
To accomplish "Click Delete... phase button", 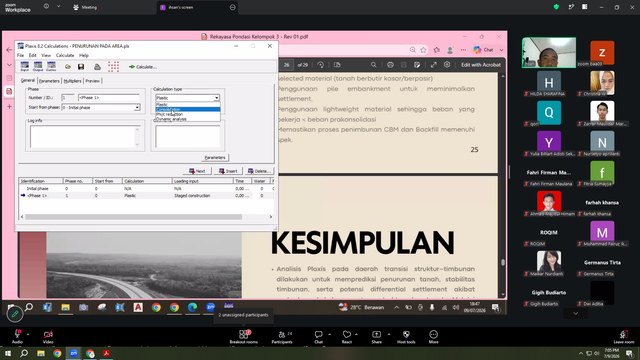I will 259,171.
